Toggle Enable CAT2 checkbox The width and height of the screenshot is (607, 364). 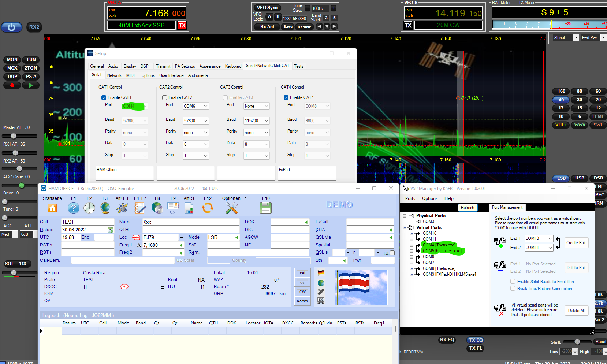[164, 97]
